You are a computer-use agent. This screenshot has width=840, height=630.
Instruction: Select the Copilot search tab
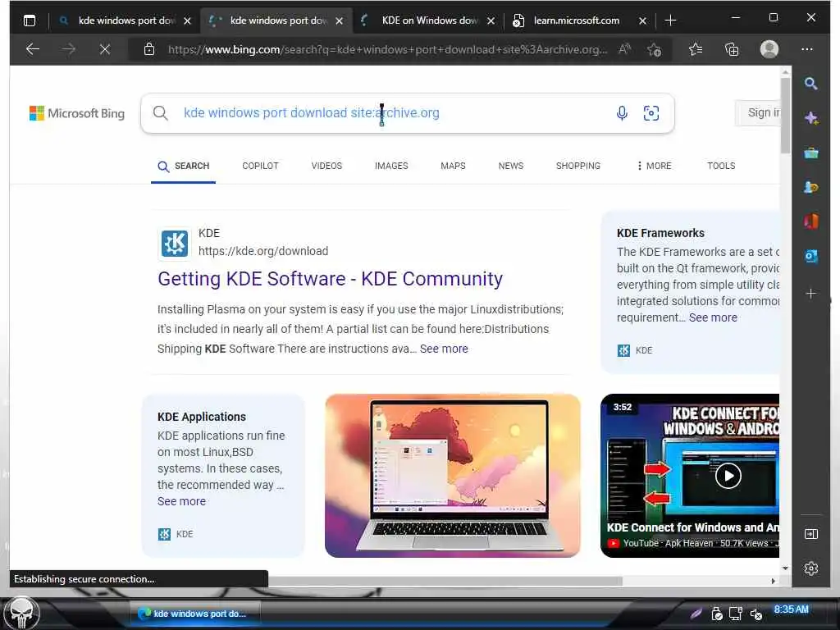[x=260, y=166]
